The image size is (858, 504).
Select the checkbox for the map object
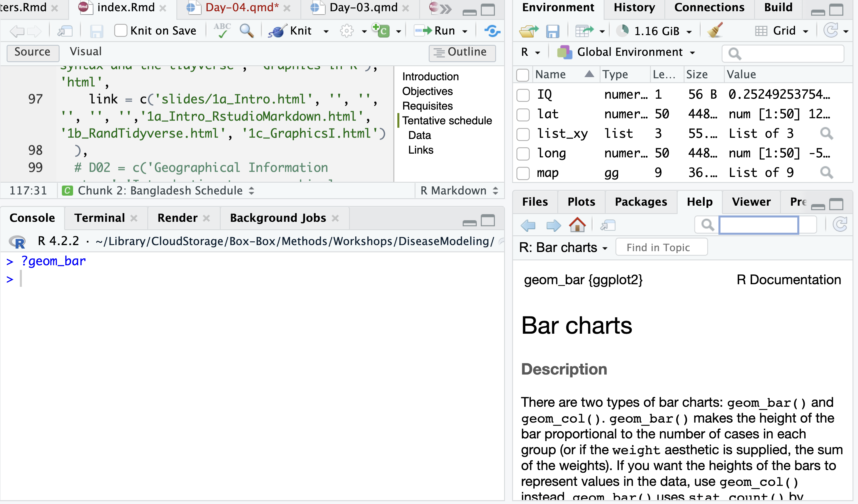click(523, 173)
